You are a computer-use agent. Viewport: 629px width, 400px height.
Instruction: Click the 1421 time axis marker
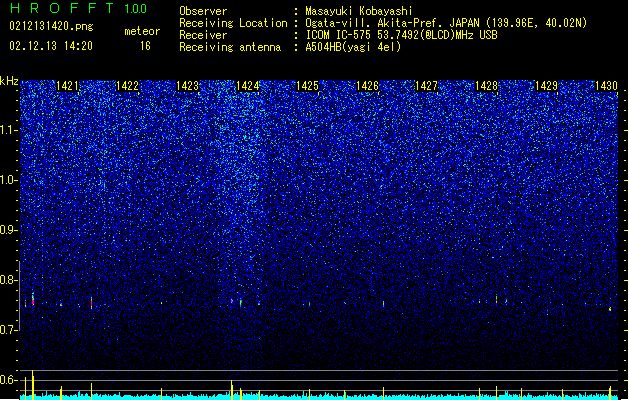(x=67, y=85)
